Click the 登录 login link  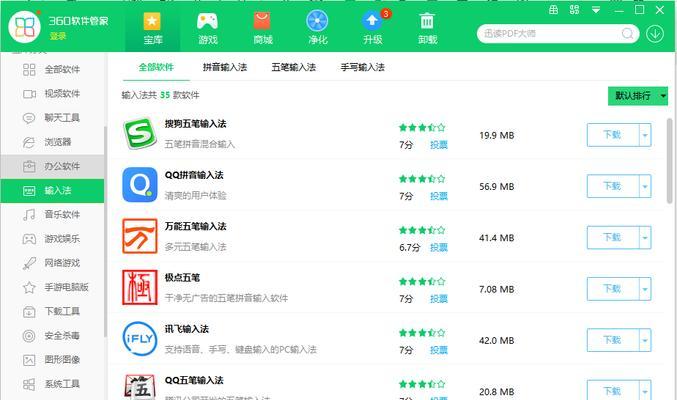click(57, 36)
